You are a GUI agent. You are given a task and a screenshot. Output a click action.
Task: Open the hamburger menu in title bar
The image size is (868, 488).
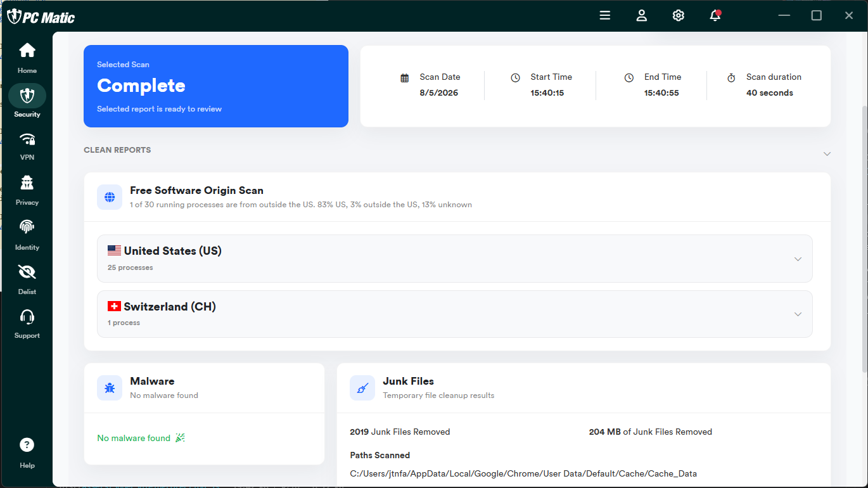(x=605, y=16)
